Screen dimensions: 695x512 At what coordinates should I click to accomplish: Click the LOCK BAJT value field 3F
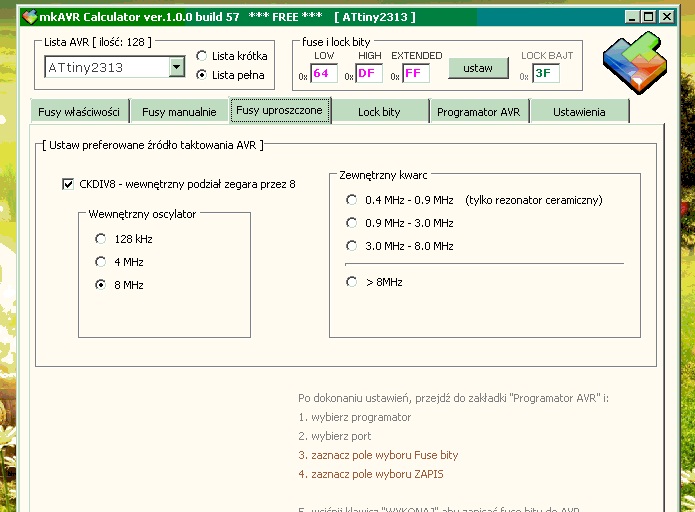546,73
